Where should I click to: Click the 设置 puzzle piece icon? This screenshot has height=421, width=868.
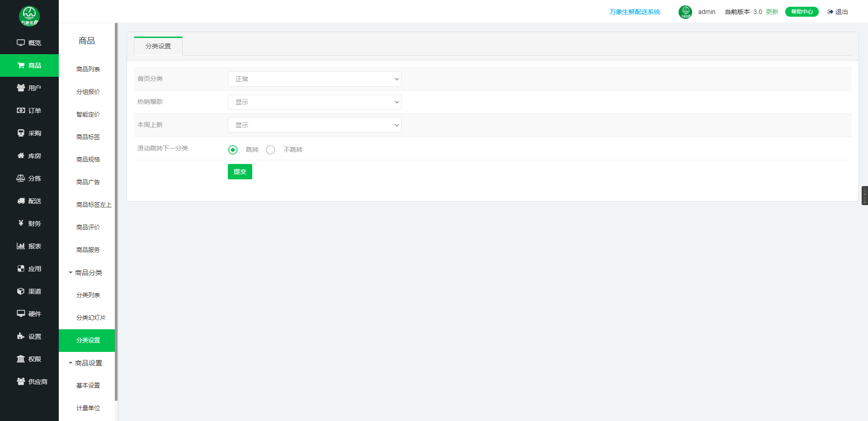click(x=21, y=336)
